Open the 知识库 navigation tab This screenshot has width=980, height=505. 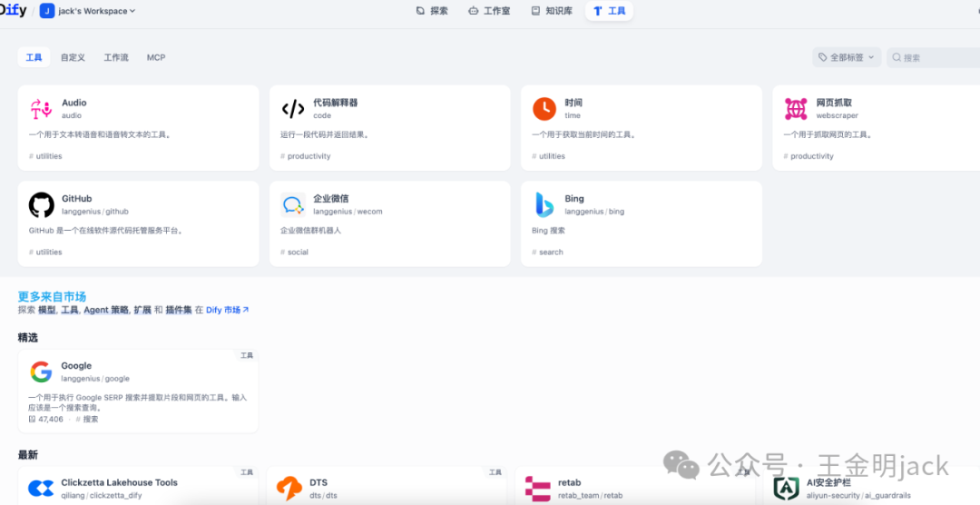click(552, 11)
